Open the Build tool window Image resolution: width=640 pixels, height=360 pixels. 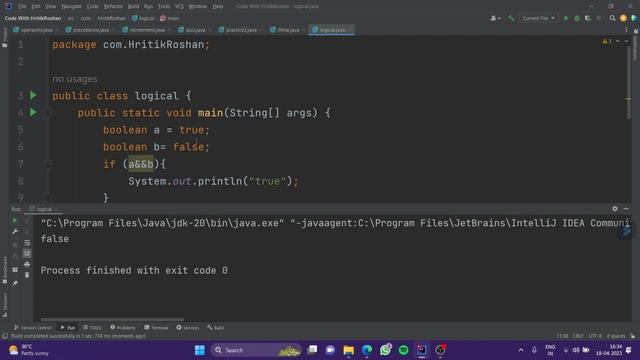click(x=216, y=327)
